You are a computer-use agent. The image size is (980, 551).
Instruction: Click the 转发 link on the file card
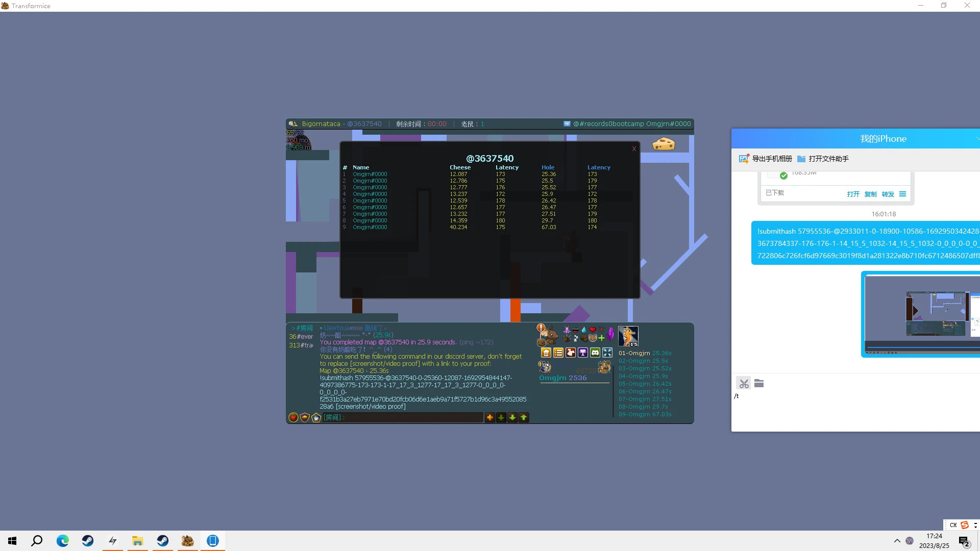coord(888,194)
